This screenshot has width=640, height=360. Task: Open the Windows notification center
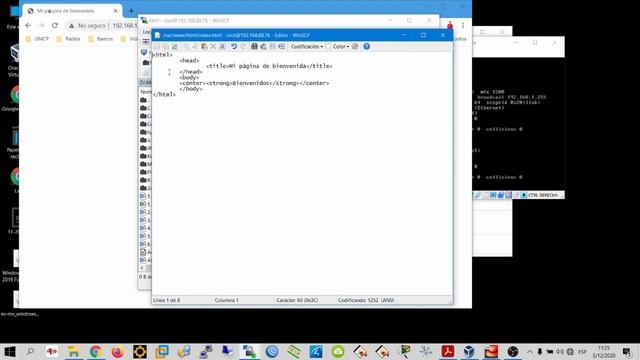tap(627, 351)
